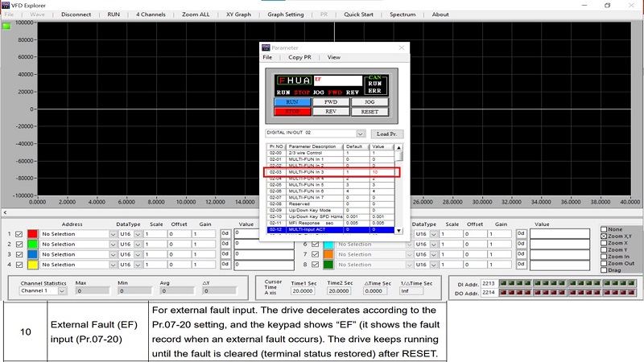Click the FWD keypad button

(331, 102)
